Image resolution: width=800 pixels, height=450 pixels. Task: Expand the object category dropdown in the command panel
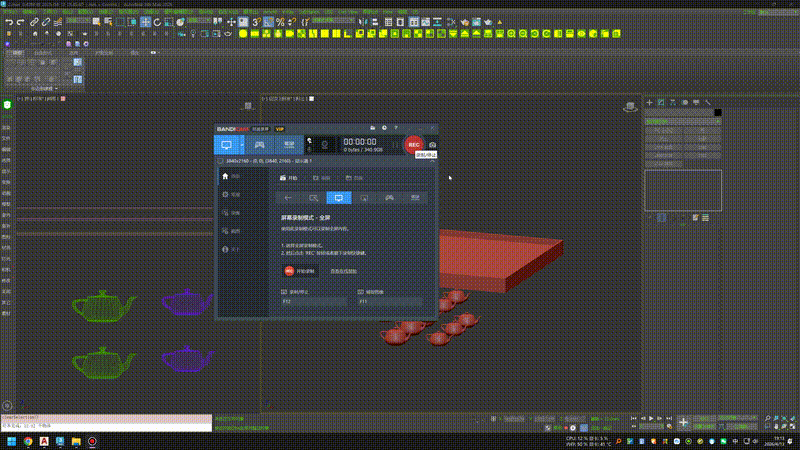[680, 122]
